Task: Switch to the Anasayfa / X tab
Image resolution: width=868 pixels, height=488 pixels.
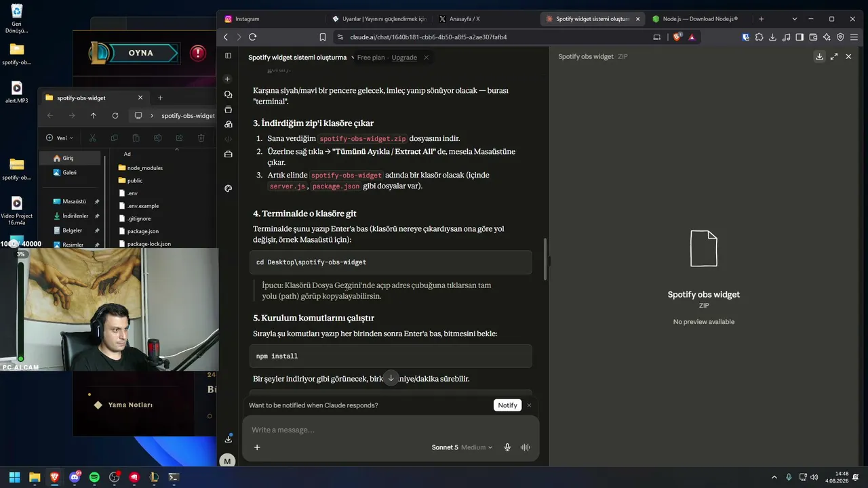Action: pyautogui.click(x=486, y=19)
